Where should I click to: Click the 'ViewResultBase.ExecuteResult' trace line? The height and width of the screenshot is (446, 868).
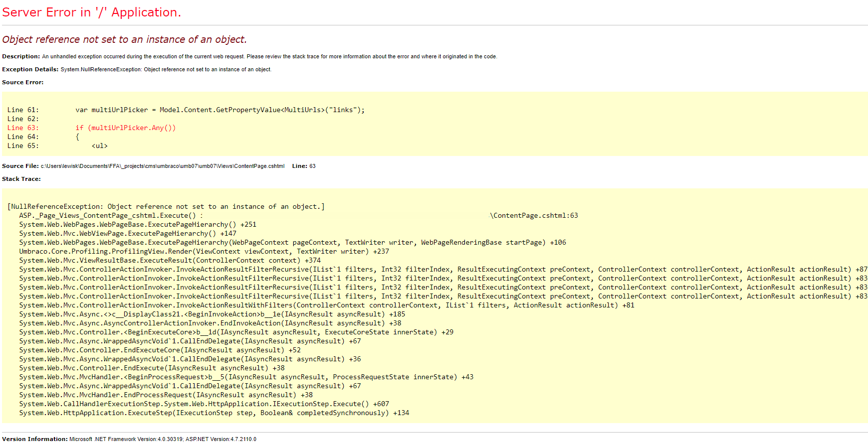pyautogui.click(x=170, y=260)
